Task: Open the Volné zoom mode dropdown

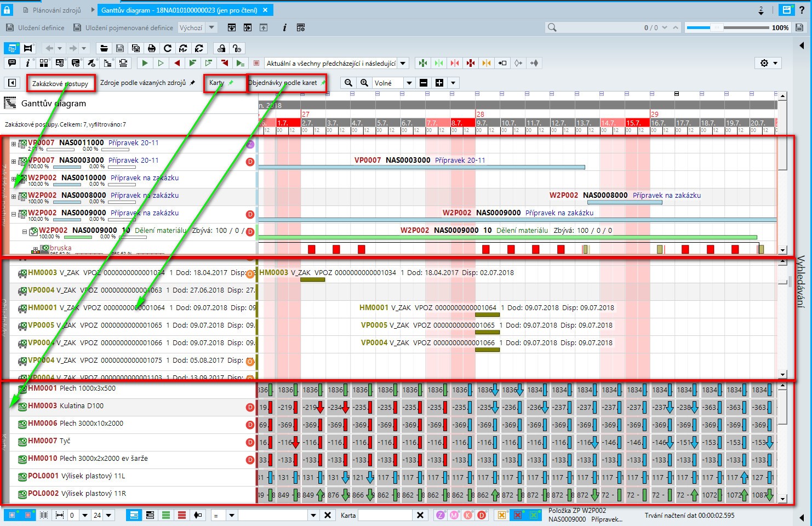Action: point(409,83)
